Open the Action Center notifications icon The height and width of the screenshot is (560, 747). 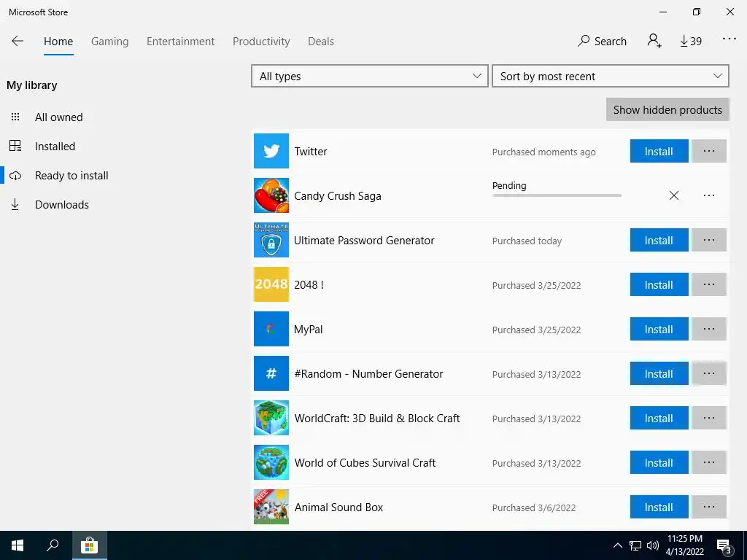[x=724, y=545]
